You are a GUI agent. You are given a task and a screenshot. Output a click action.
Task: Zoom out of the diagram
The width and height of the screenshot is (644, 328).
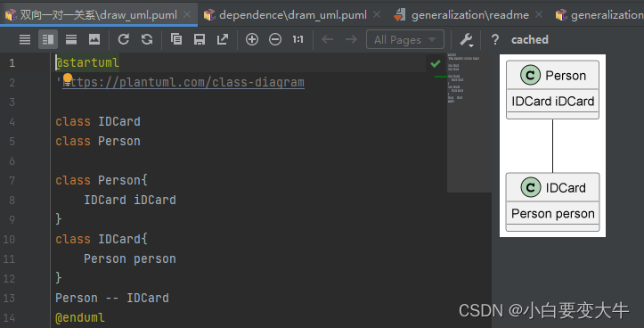pos(275,39)
